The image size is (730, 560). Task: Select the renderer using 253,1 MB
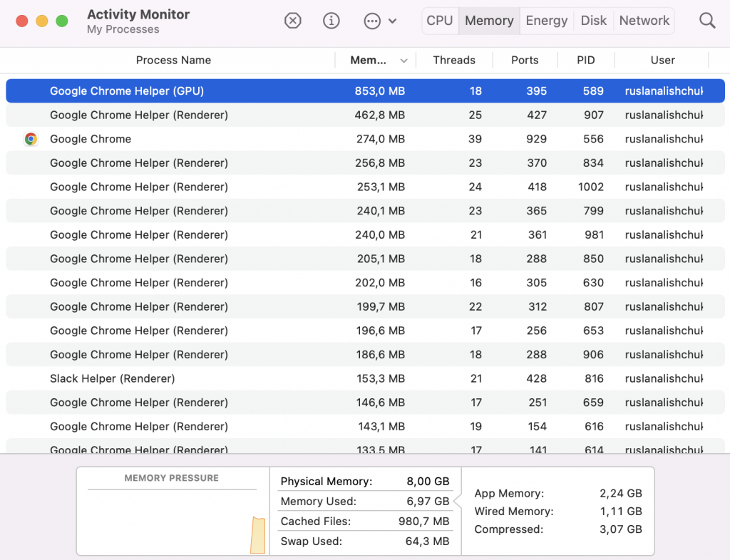tap(365, 187)
